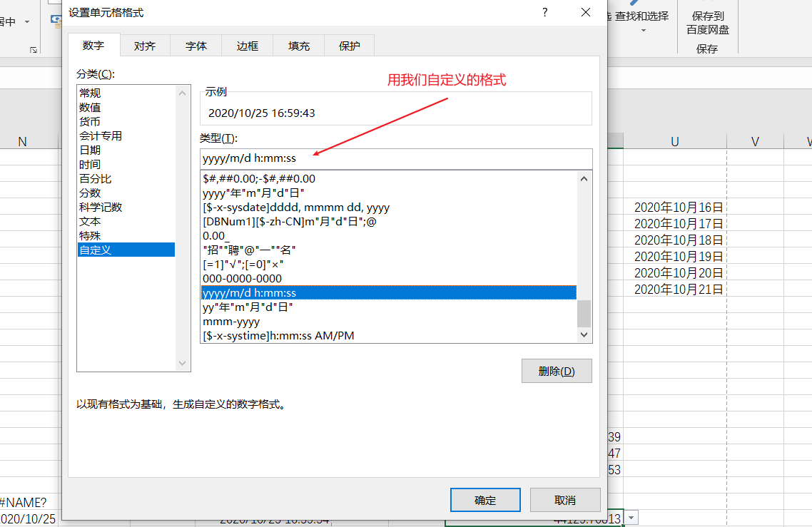Choose the [DBNum1][$-zh-CN] date format
Viewport: 812px width, 527px height.
click(x=388, y=222)
